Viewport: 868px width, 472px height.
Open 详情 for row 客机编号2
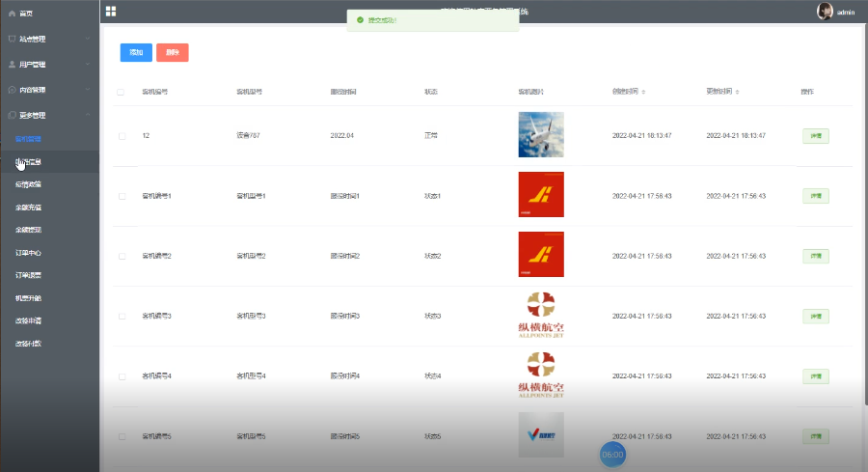(815, 256)
